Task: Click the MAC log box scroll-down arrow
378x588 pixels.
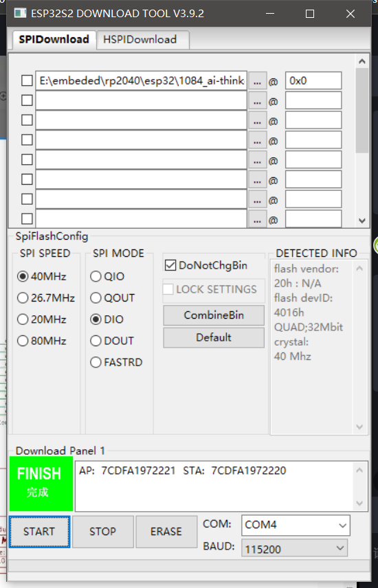Action: [359, 504]
